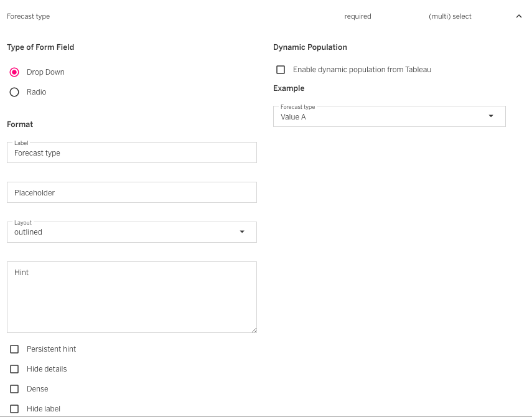The height and width of the screenshot is (417, 532).
Task: Click the Label input field
Action: click(131, 153)
